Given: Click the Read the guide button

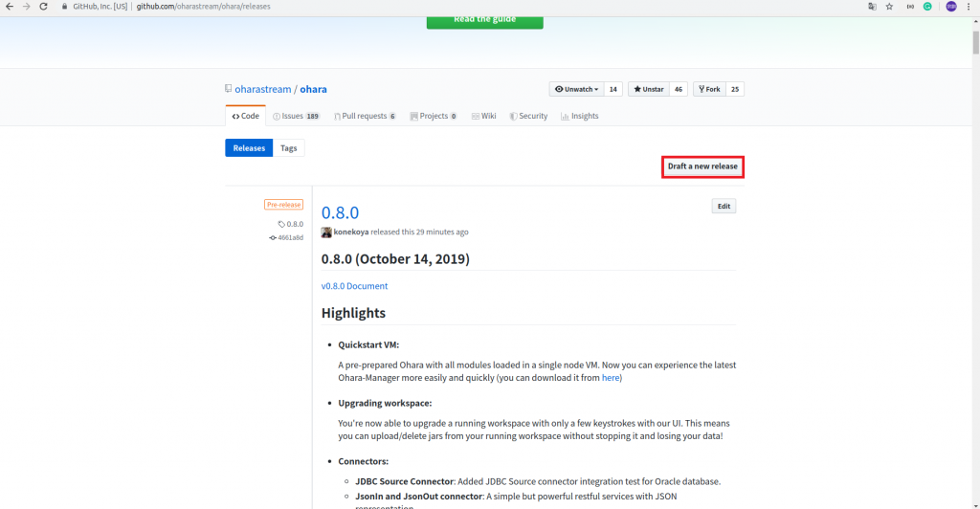Looking at the screenshot, I should pyautogui.click(x=485, y=21).
